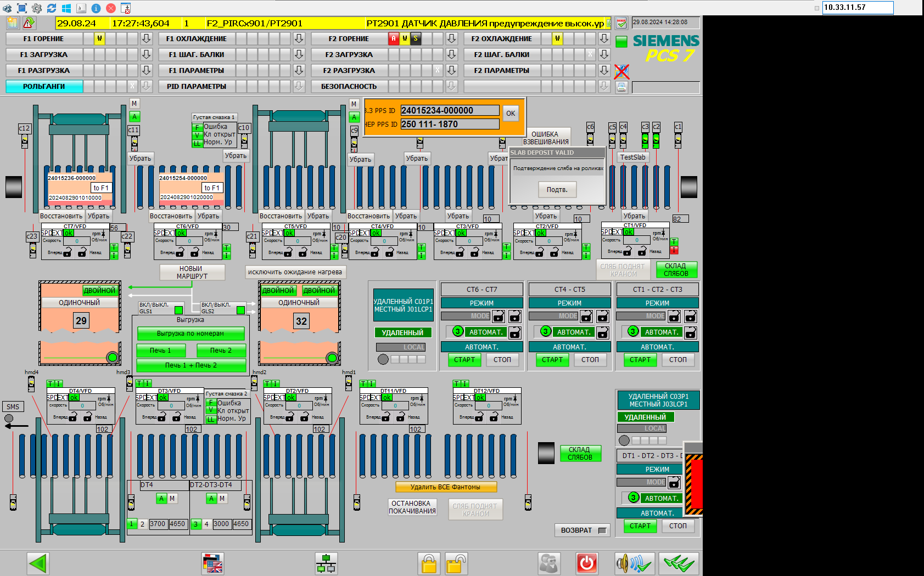The image size is (924, 576).
Task: Switch DT4 to manual with M button
Action: (x=172, y=499)
